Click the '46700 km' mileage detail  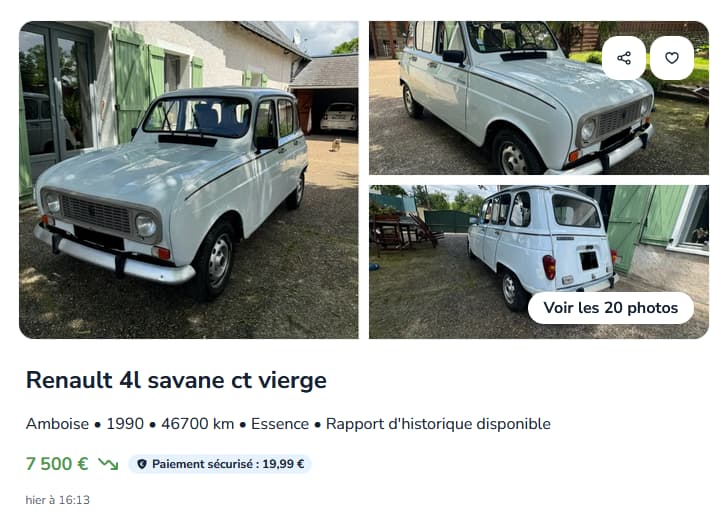(x=198, y=424)
